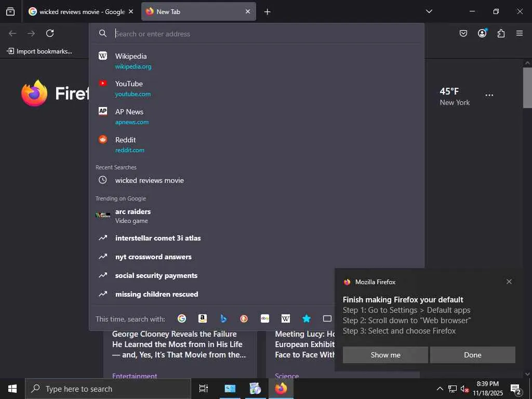The height and width of the screenshot is (399, 532).
Task: Choose the AP News suggestion
Action: pos(257,116)
